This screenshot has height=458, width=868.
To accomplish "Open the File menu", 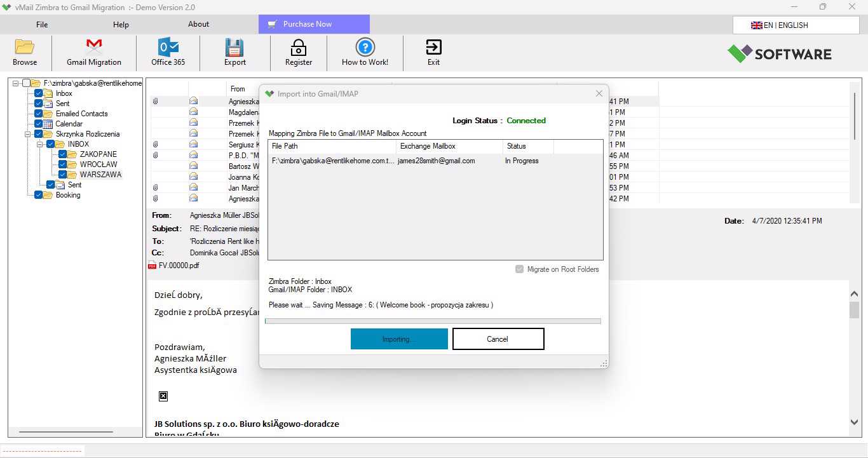I will point(42,25).
